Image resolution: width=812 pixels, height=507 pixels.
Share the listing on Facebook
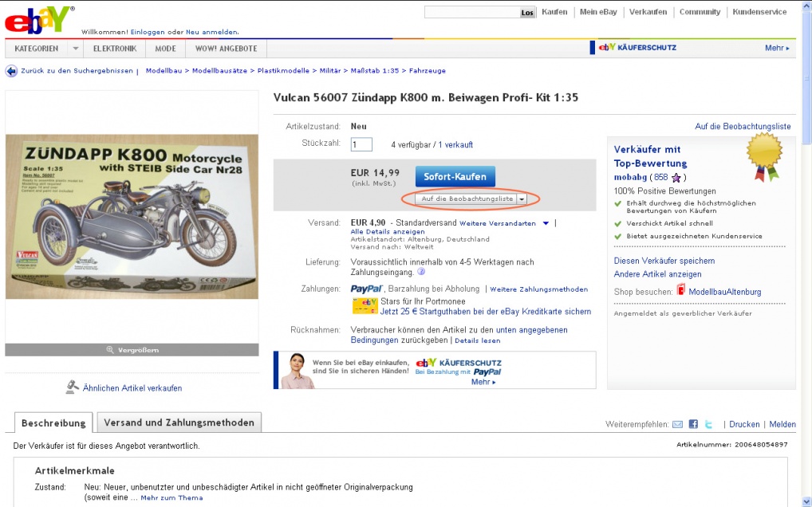coord(693,424)
